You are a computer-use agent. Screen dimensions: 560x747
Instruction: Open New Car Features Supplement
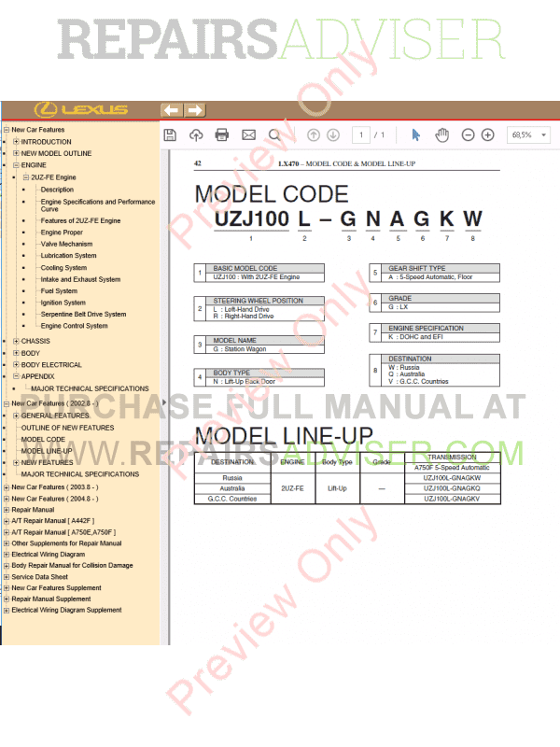[x=56, y=588]
